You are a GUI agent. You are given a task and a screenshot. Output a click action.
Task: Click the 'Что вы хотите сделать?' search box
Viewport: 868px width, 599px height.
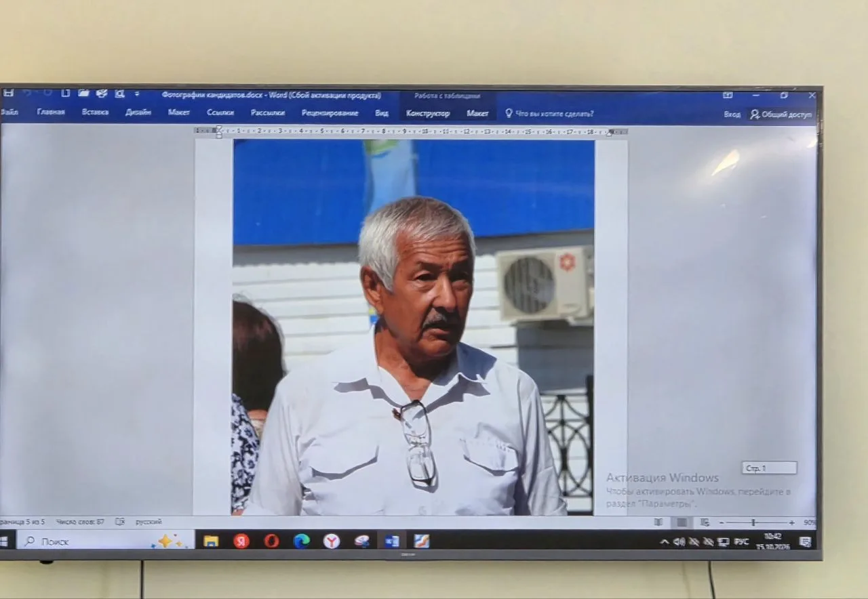549,114
